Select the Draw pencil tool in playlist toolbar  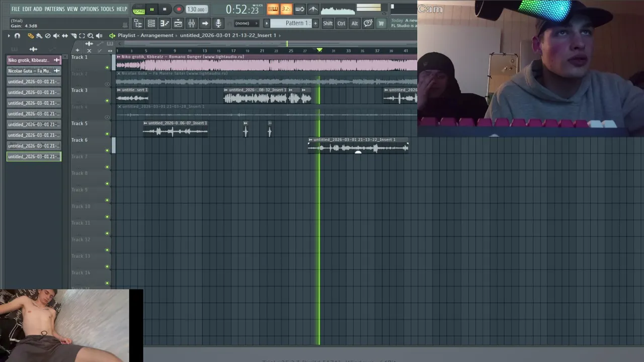click(x=31, y=36)
